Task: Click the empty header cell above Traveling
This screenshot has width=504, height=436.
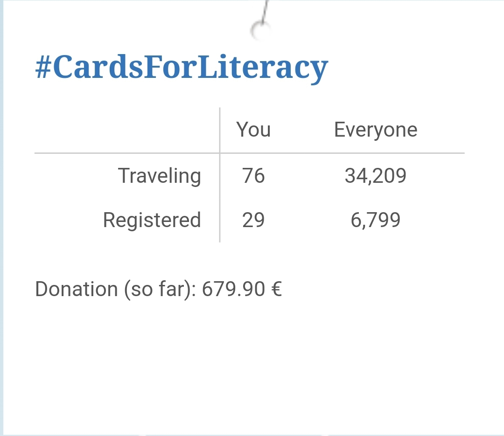Action: pos(127,130)
